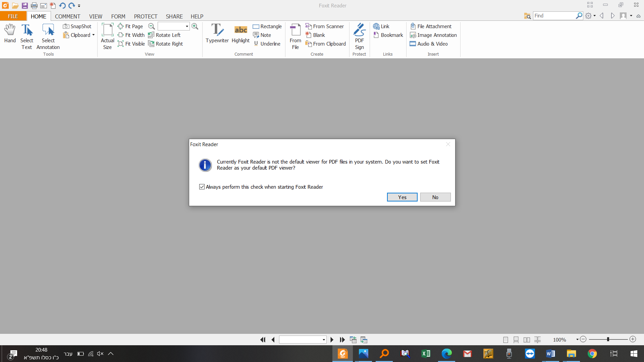Switch to the COMMENT tab
Image resolution: width=644 pixels, height=362 pixels.
coord(67,16)
